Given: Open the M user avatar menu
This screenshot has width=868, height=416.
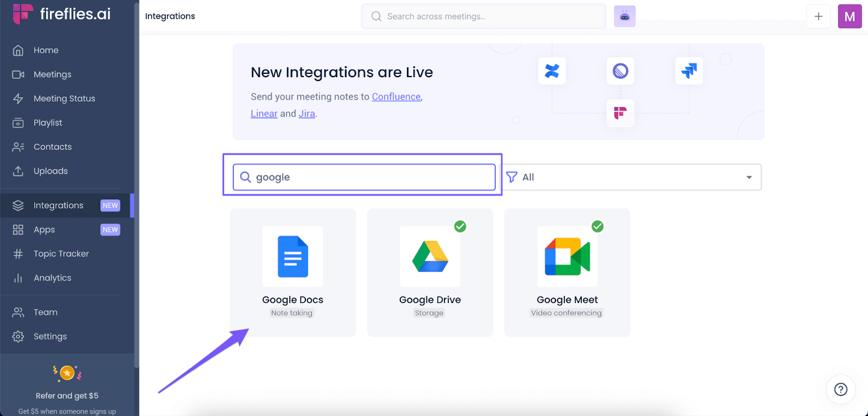Looking at the screenshot, I should click(x=850, y=16).
